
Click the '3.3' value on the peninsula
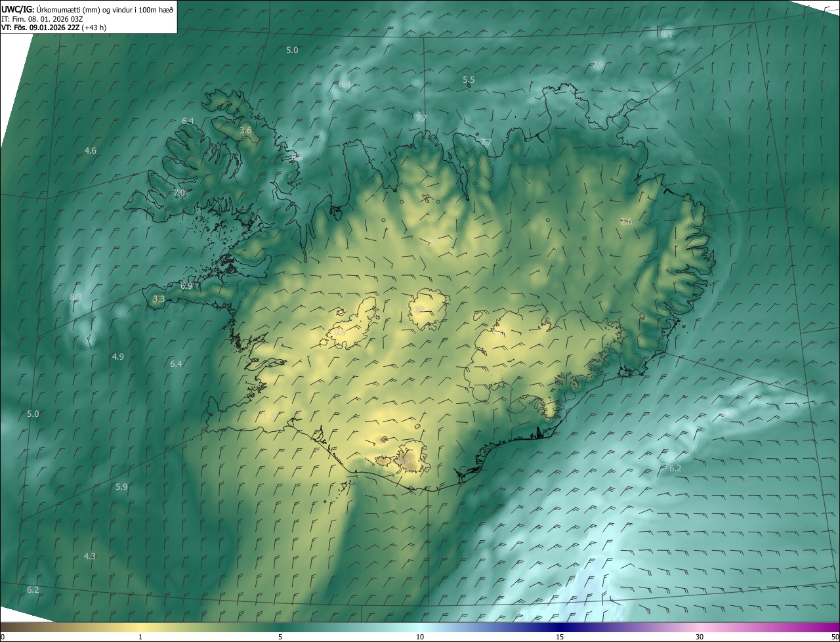point(159,299)
